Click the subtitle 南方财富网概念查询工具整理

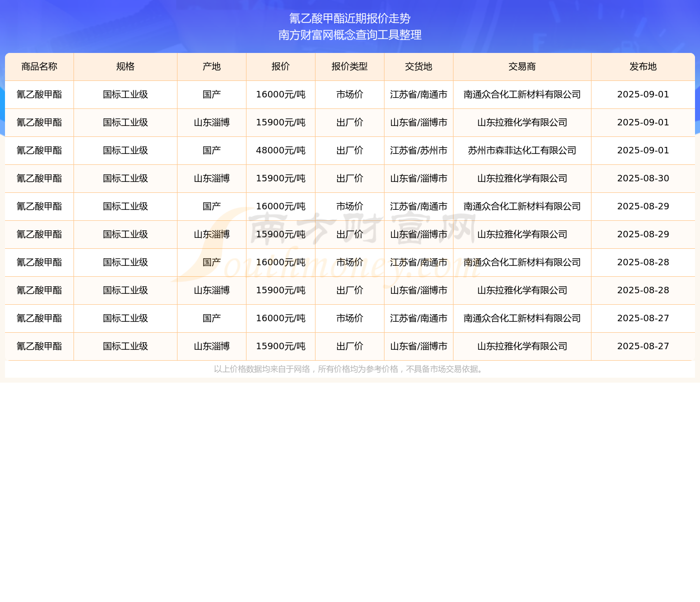[x=350, y=35]
